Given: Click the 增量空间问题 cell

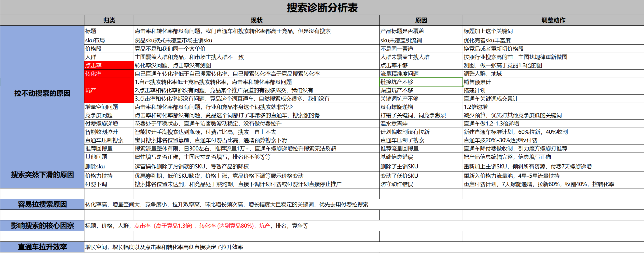Looking at the screenshot, I should 109,107.
